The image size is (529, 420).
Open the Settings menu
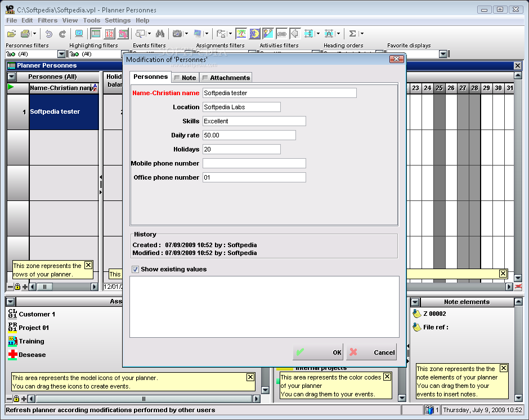tap(118, 20)
